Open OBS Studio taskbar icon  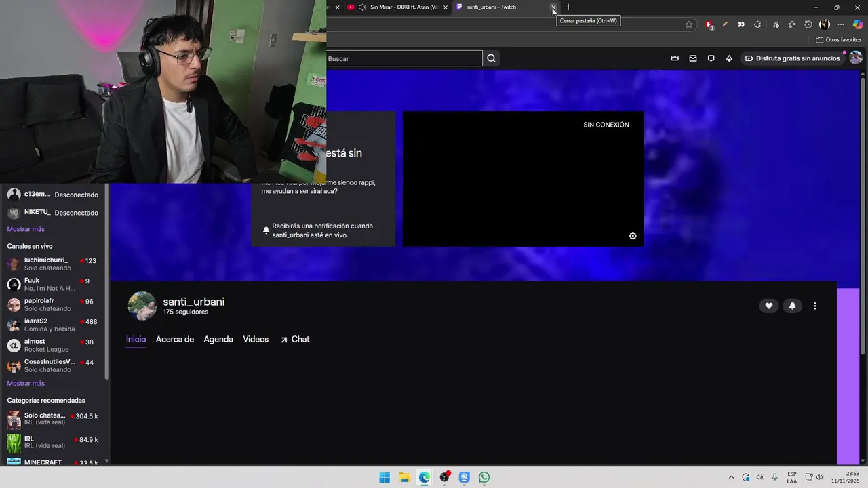point(444,477)
